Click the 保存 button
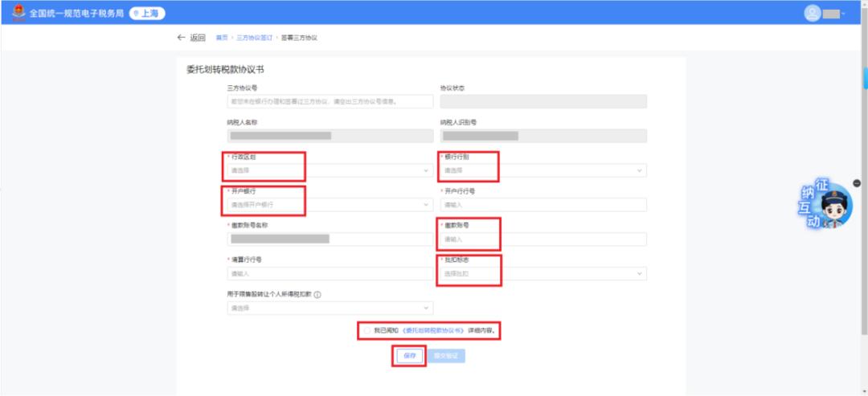This screenshot has height=396, width=868. coord(410,356)
